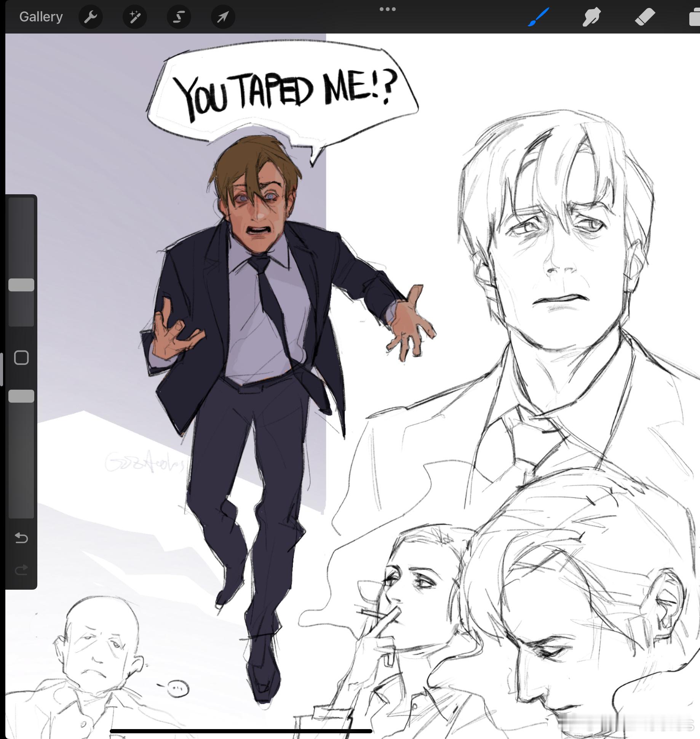The width and height of the screenshot is (700, 739).
Task: Select the Eraser tool
Action: pyautogui.click(x=645, y=17)
